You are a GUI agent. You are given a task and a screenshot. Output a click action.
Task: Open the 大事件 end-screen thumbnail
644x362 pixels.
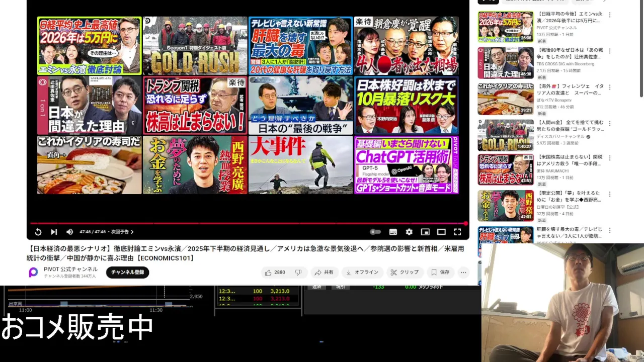pos(301,165)
